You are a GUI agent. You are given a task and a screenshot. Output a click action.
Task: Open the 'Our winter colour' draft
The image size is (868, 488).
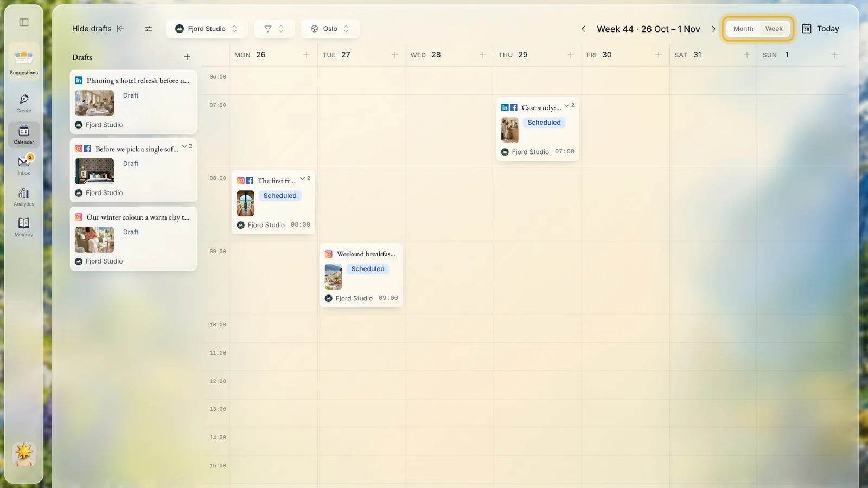[x=133, y=239]
